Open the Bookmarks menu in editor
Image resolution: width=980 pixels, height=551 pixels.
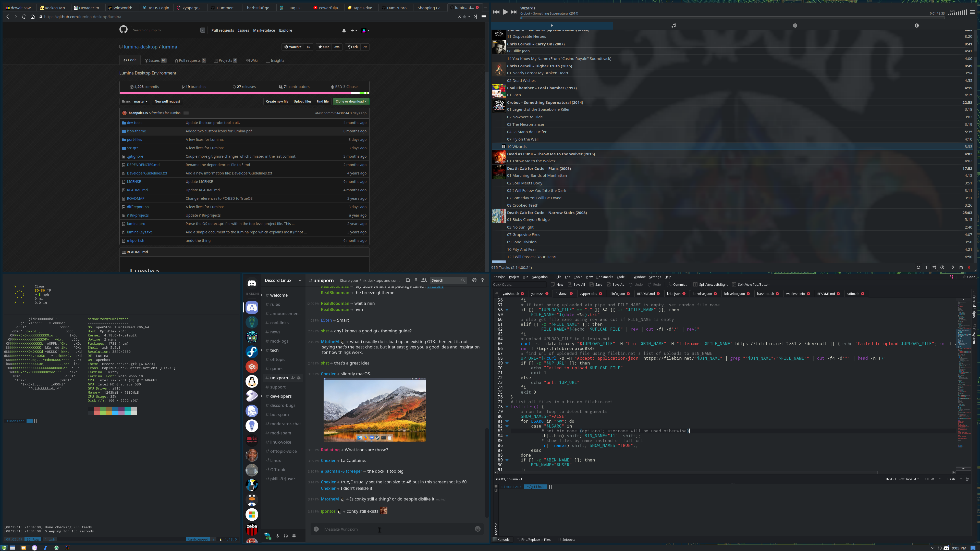click(x=604, y=277)
